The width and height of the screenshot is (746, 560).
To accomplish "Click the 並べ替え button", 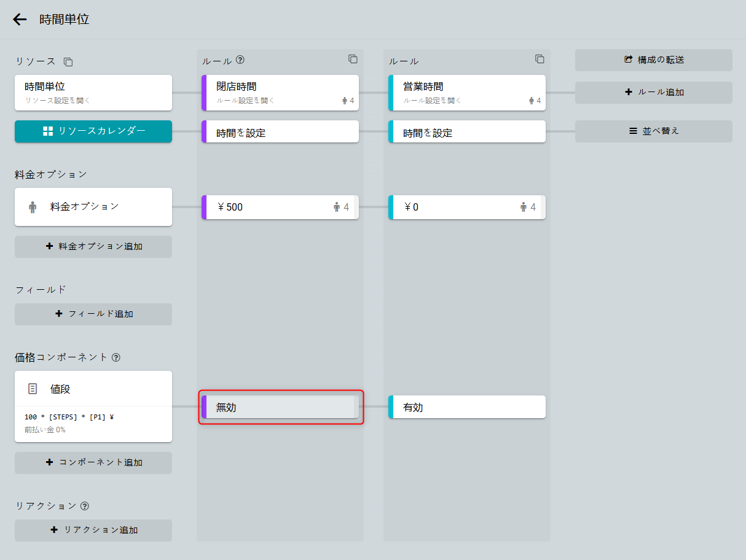I will (654, 131).
